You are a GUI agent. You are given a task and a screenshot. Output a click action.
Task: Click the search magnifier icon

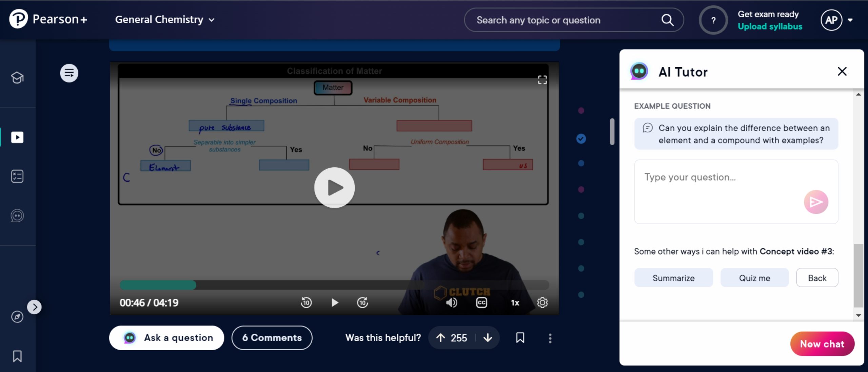point(667,20)
